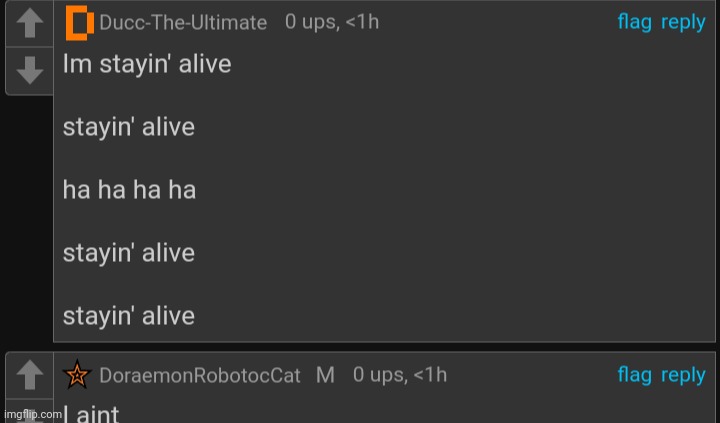This screenshot has width=720, height=423.
Task: Open DoraemonRobotocCat's profile username
Action: [x=200, y=375]
